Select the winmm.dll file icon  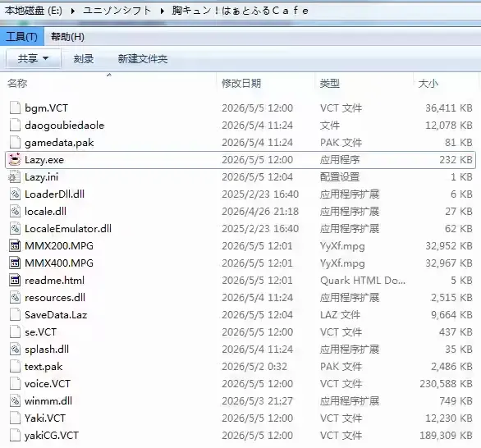[15, 400]
